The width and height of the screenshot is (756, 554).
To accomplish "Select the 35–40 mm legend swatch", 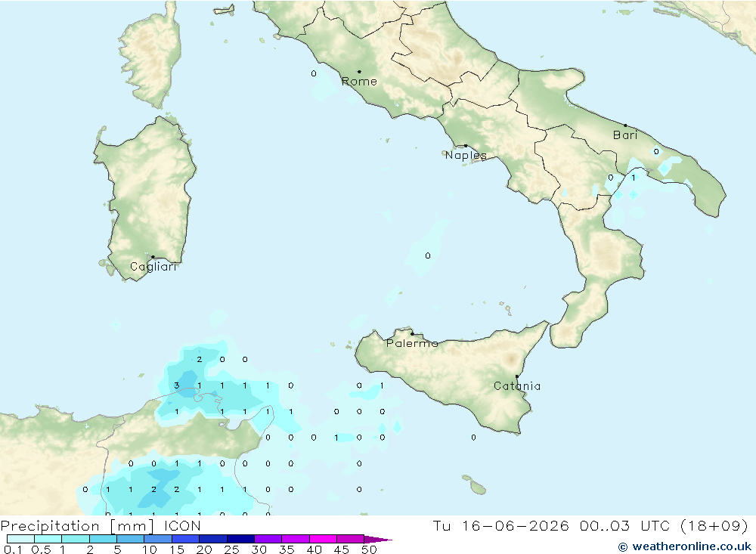I will pos(296,539).
